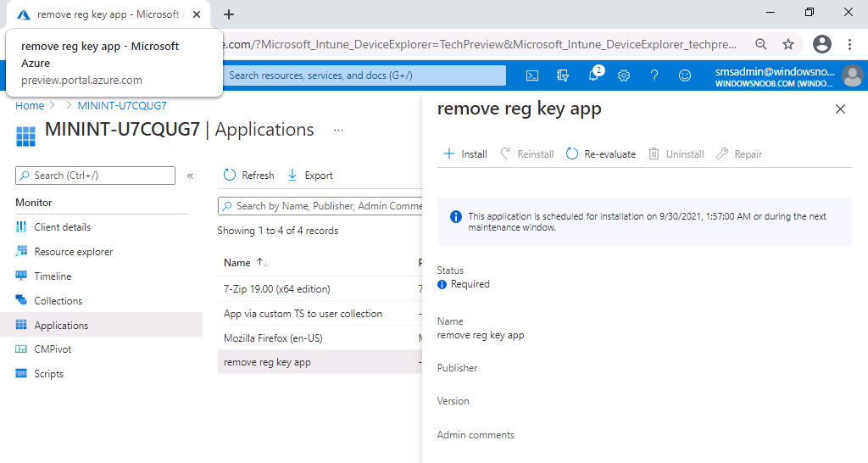Open the Help question mark icon
This screenshot has width=868, height=463.
(x=654, y=75)
